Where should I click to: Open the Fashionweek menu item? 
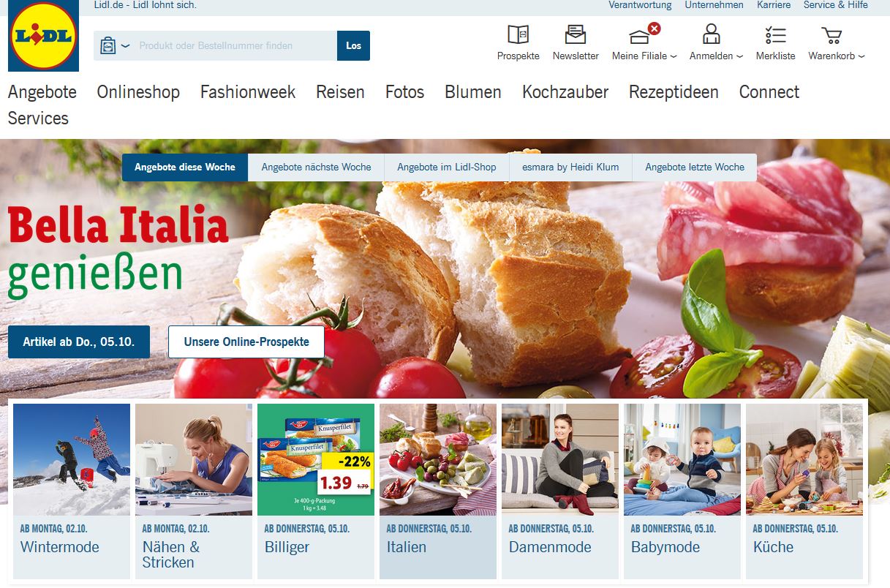pos(248,92)
